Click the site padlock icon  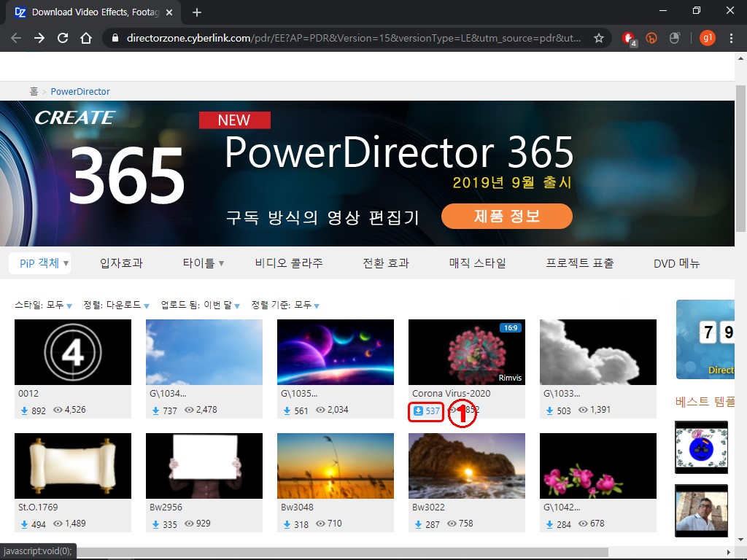click(x=115, y=38)
